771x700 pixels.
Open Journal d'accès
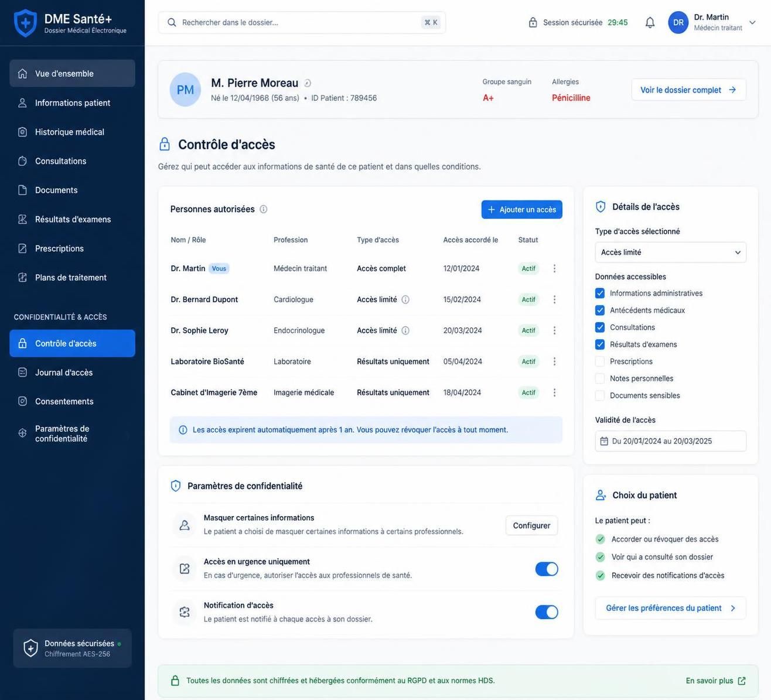point(72,373)
